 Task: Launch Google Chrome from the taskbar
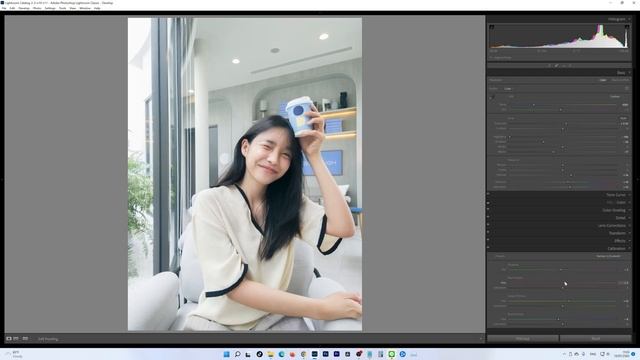click(x=303, y=354)
